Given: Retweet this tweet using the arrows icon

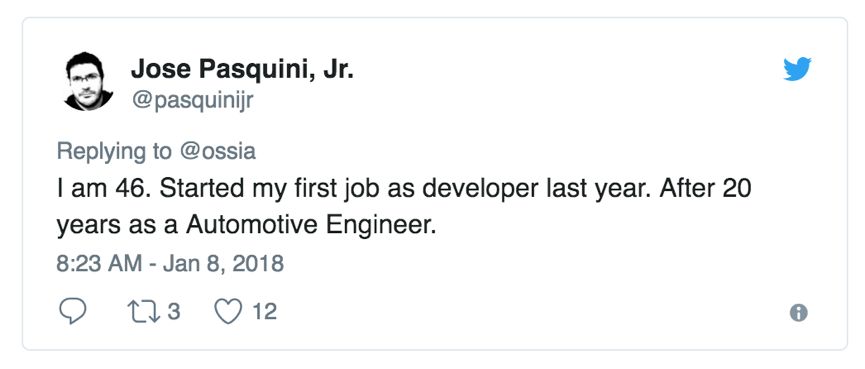Looking at the screenshot, I should click(x=144, y=312).
